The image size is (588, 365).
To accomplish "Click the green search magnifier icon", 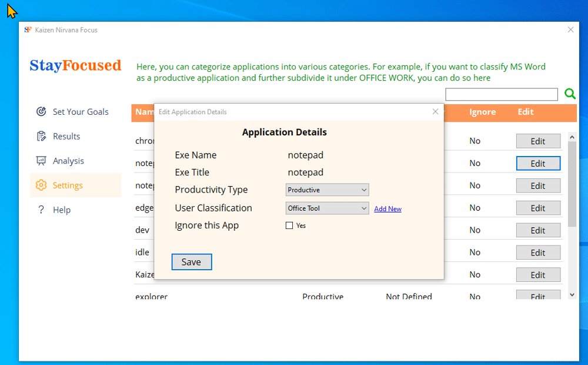I will click(x=570, y=94).
